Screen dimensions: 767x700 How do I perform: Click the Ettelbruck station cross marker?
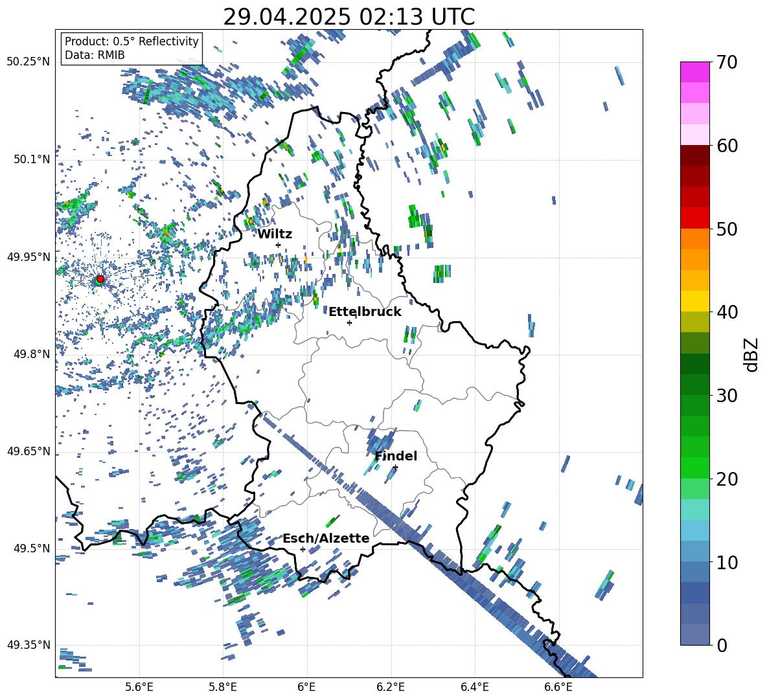click(349, 322)
